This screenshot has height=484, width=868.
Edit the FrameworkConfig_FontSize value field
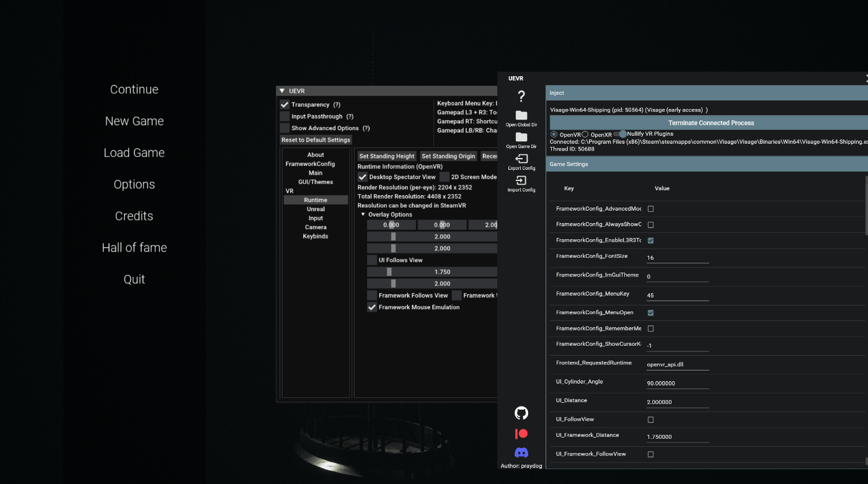coord(677,257)
